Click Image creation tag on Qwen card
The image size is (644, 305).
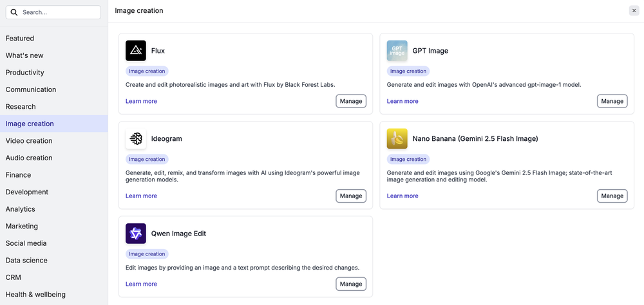point(147,254)
